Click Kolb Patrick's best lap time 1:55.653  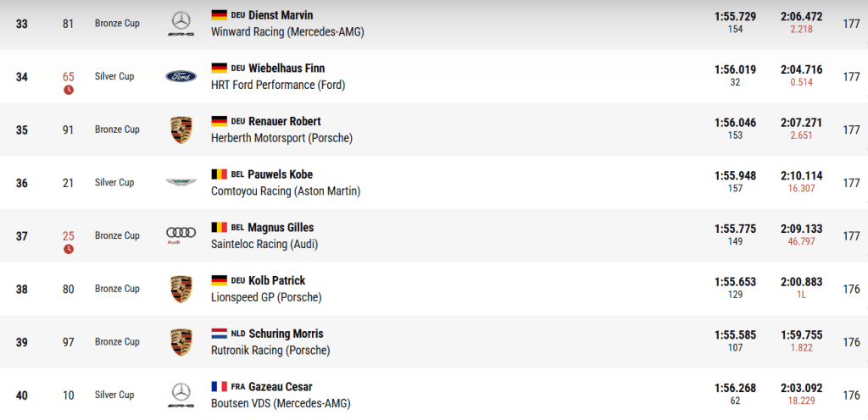[x=735, y=280]
